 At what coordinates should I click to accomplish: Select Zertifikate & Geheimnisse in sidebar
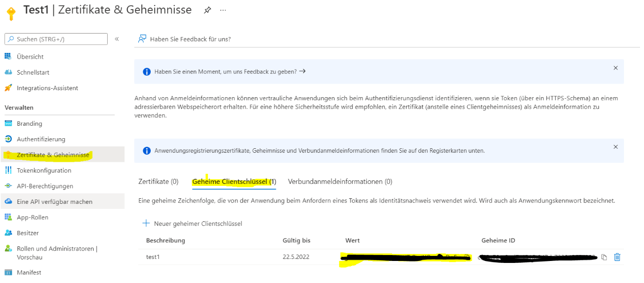click(53, 155)
